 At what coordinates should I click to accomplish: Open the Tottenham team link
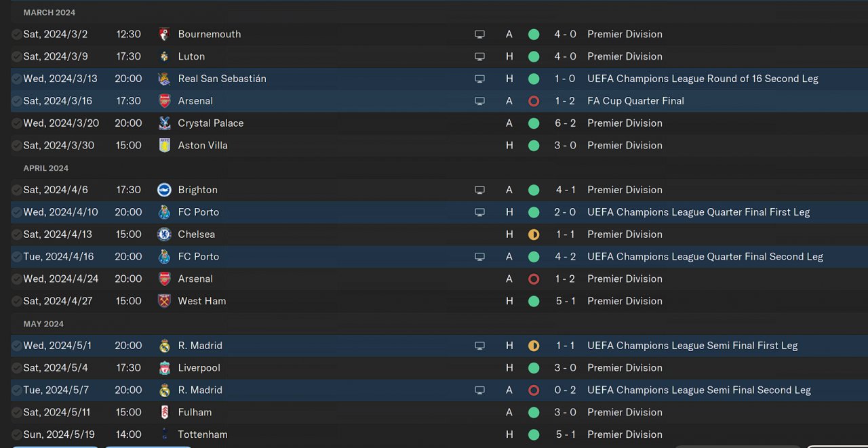[x=202, y=434]
